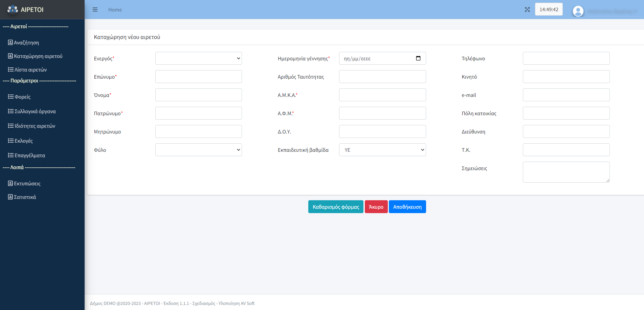This screenshot has height=310, width=644.
Task: Open the Εκπαιδευτική βαθμίδα dropdown
Action: coord(382,150)
